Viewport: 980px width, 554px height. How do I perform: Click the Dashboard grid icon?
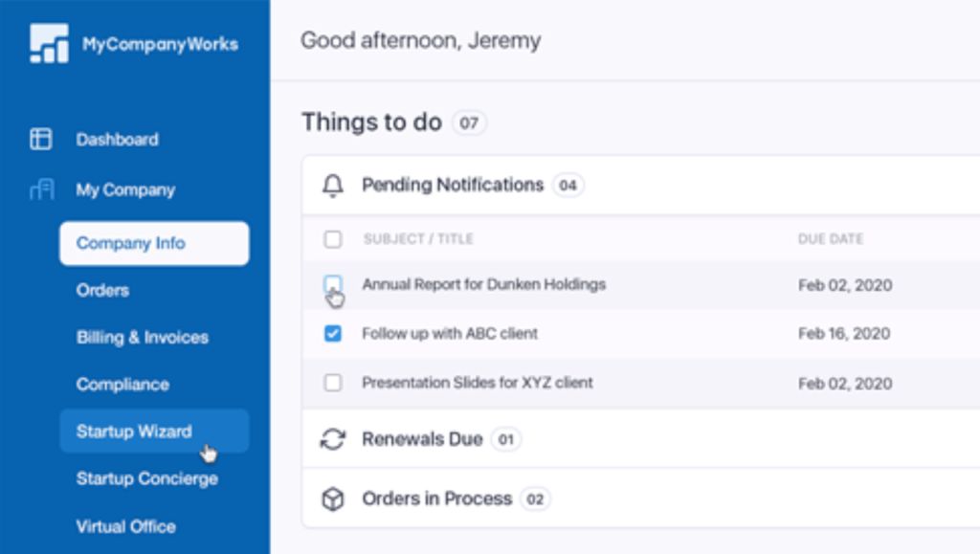[x=40, y=139]
